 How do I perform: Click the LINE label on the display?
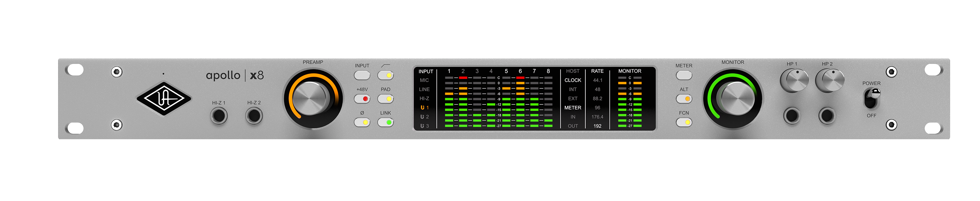424,90
